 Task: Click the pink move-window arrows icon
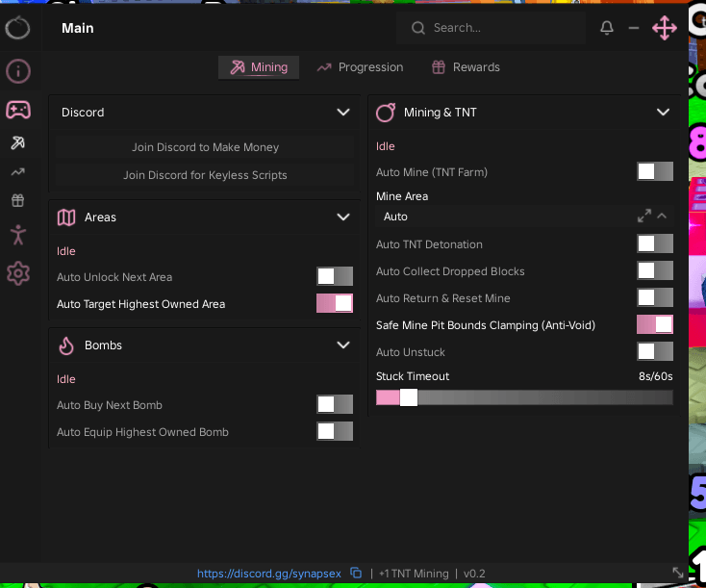[664, 28]
